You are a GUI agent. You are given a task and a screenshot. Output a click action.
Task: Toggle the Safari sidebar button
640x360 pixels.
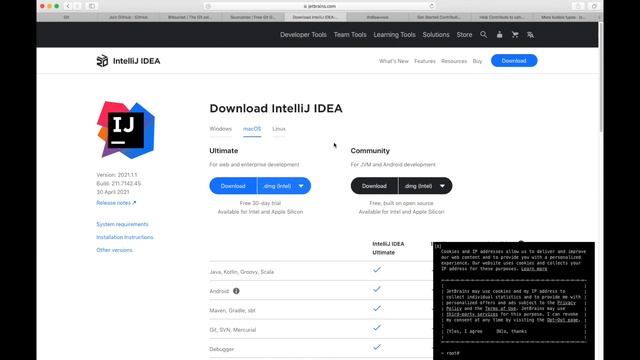tap(92, 6)
